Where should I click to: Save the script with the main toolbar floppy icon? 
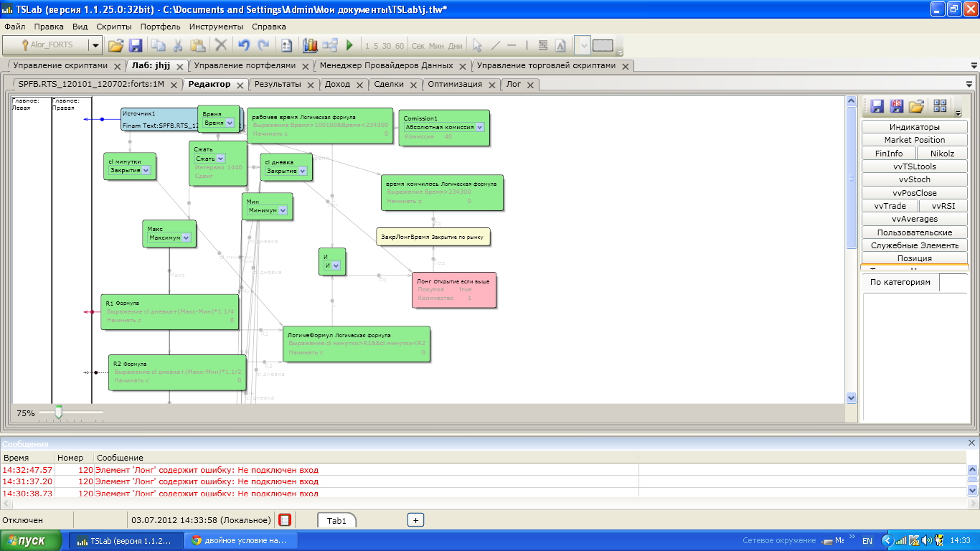coord(136,45)
